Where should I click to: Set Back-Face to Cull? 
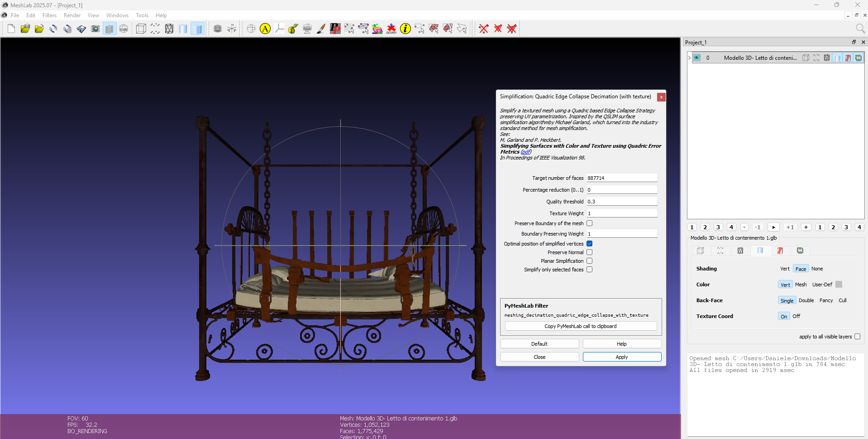coord(843,300)
